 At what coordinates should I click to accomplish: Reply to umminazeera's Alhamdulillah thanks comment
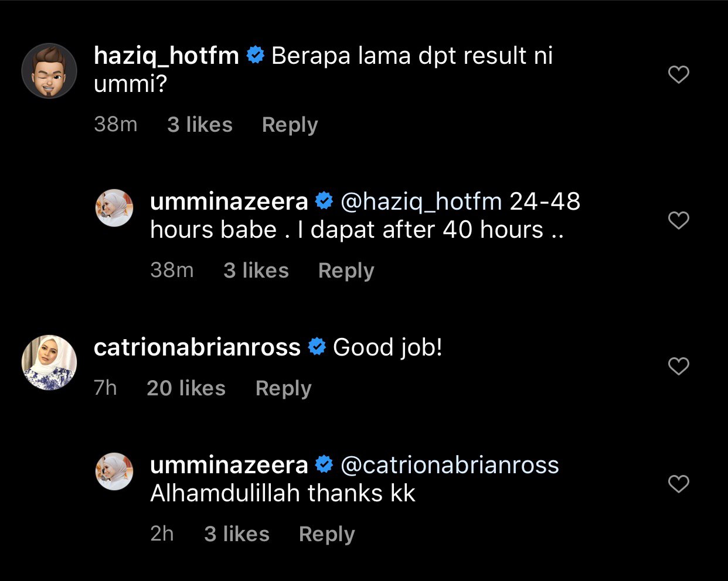tap(326, 534)
